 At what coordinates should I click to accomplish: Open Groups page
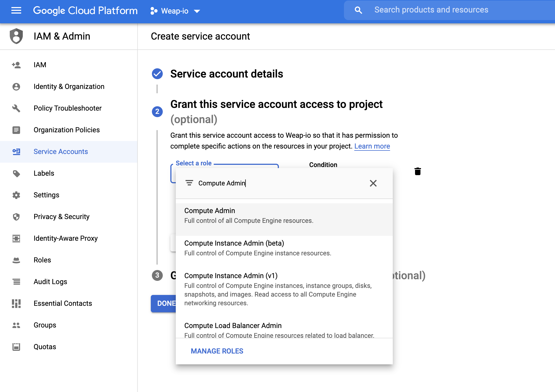coord(69,325)
